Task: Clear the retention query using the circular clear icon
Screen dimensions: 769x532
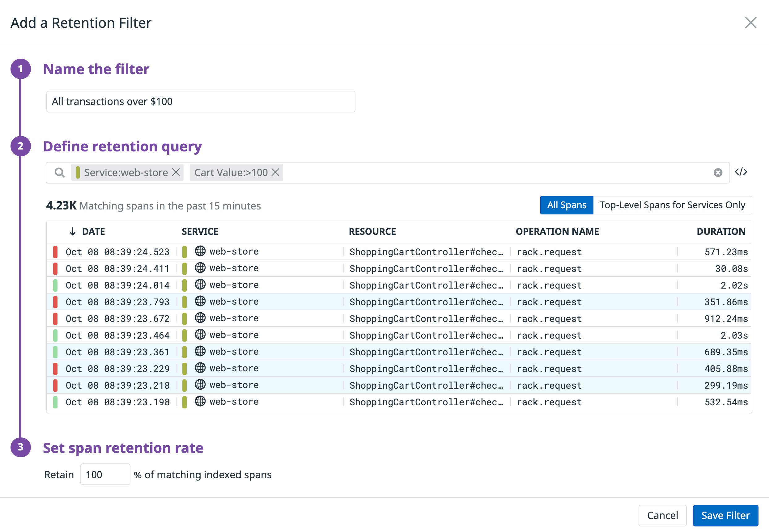Action: (718, 172)
